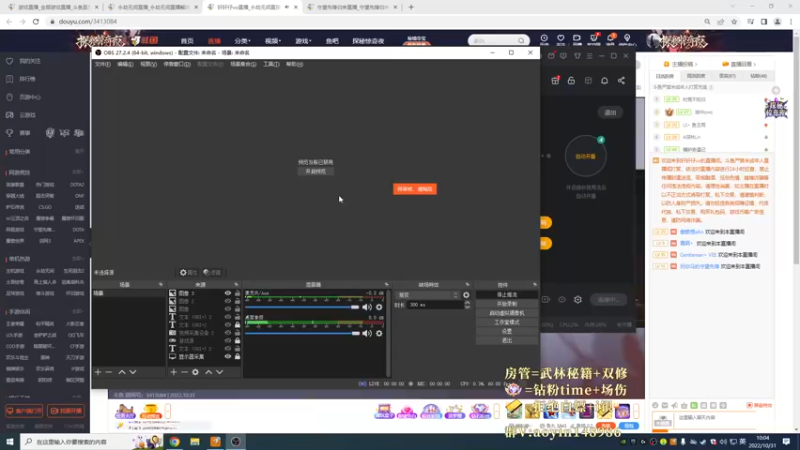
Task: Open the scene transition type dropdown
Action: (427, 295)
